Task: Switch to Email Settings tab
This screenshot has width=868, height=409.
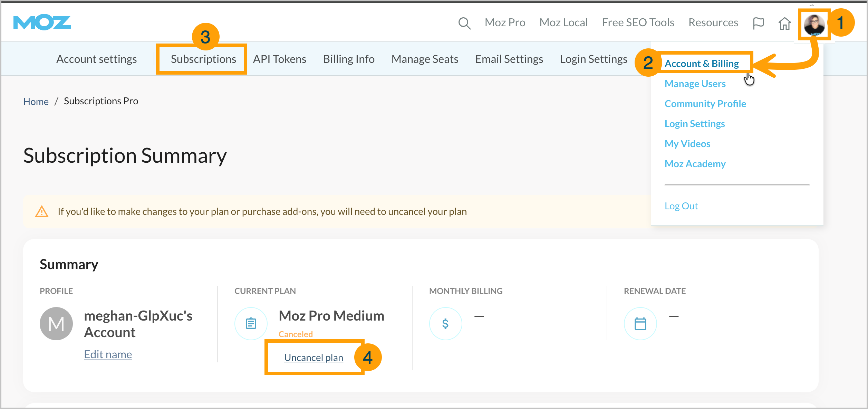Action: (509, 59)
